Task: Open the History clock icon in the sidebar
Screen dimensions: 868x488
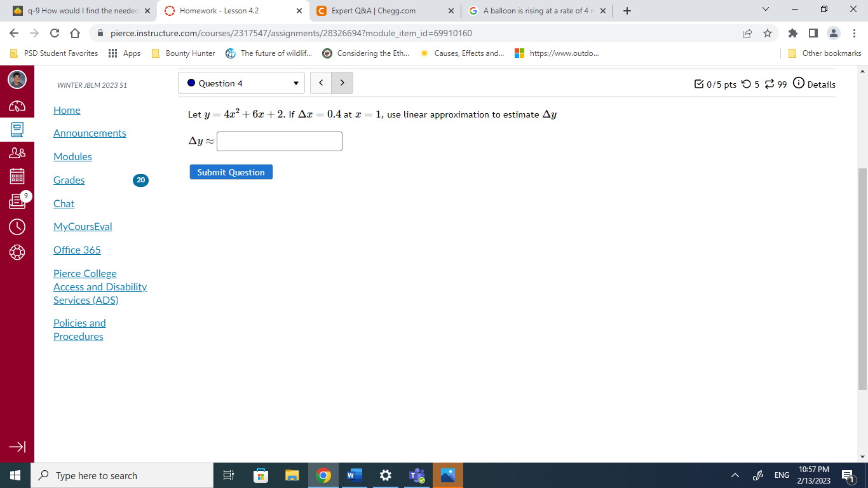Action: tap(17, 226)
